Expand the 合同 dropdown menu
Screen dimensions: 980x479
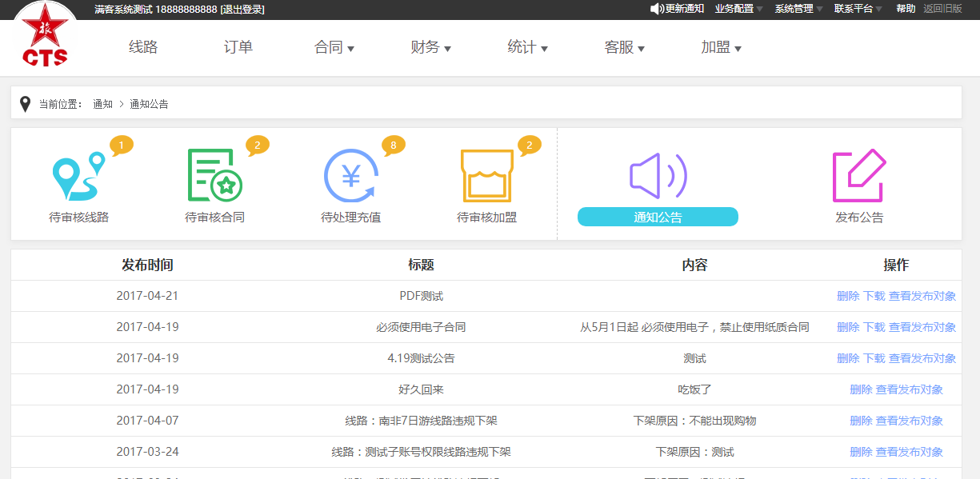[334, 48]
